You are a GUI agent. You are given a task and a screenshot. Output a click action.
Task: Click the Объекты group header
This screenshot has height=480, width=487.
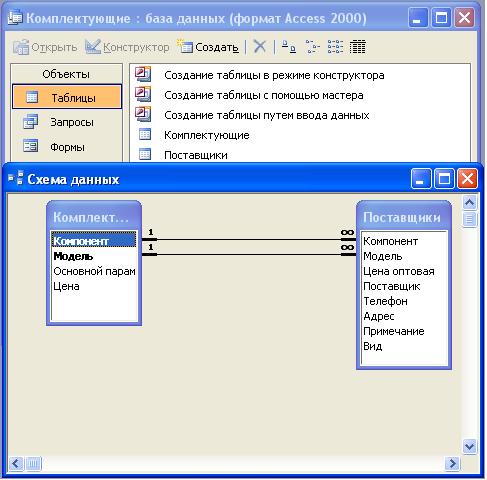[x=66, y=74]
